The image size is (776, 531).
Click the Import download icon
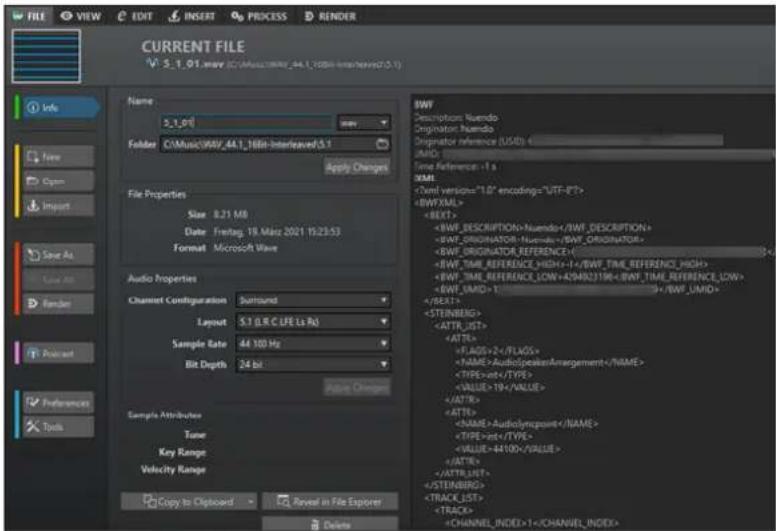tap(33, 206)
